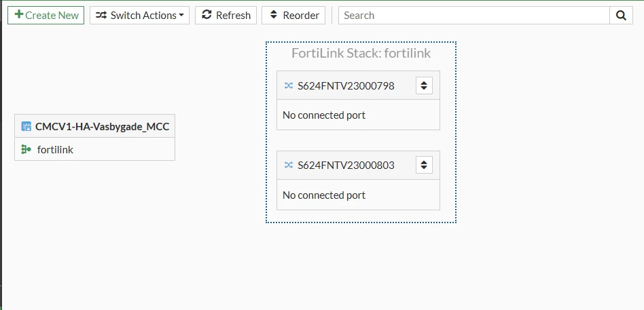Image resolution: width=644 pixels, height=310 pixels.
Task: Select switch S624FNTV23000798 label
Action: click(346, 85)
